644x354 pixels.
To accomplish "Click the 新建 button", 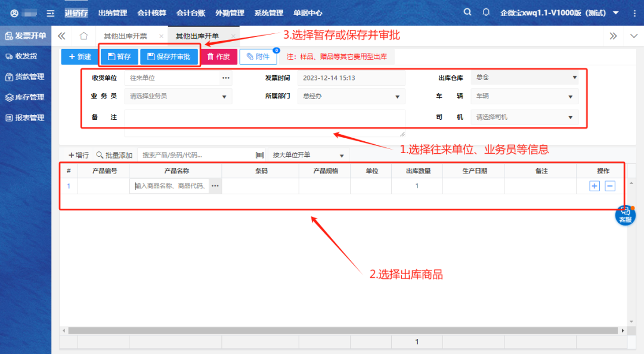I will [x=80, y=57].
